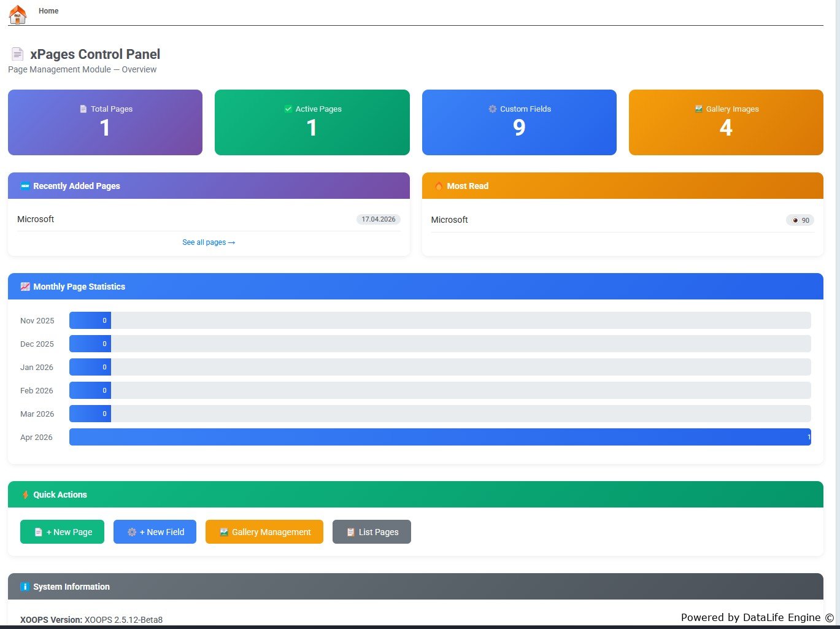Click the Active Pages checkmark icon
This screenshot has width=840, height=629.
tap(288, 109)
